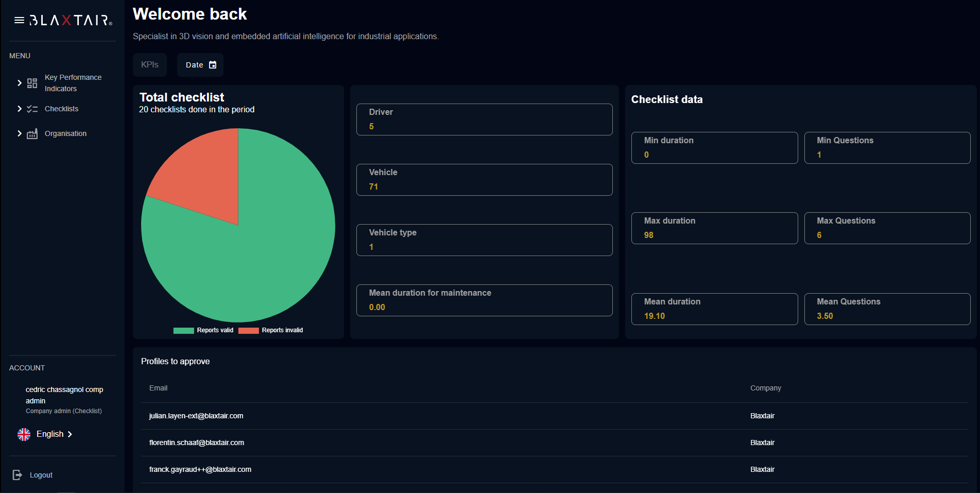Viewport: 980px width, 493px height.
Task: Click the Key Performance Indicators grid icon
Action: [x=32, y=83]
